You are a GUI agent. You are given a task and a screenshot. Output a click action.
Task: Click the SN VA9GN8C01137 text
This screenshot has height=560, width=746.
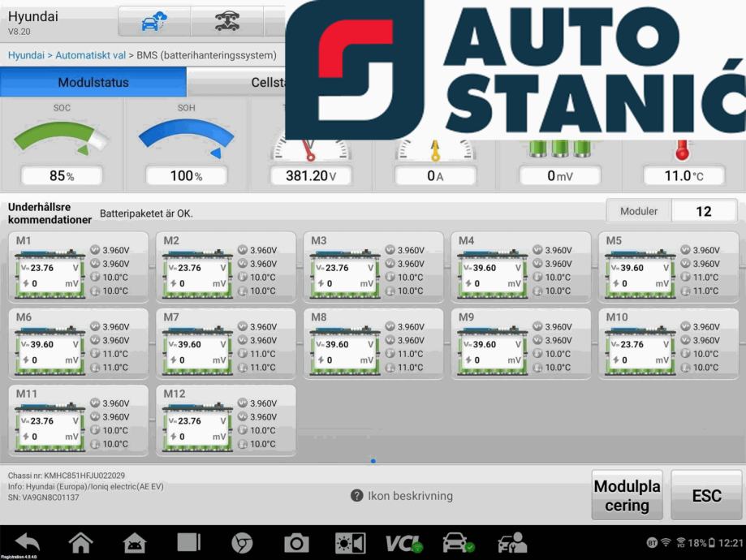click(x=43, y=498)
